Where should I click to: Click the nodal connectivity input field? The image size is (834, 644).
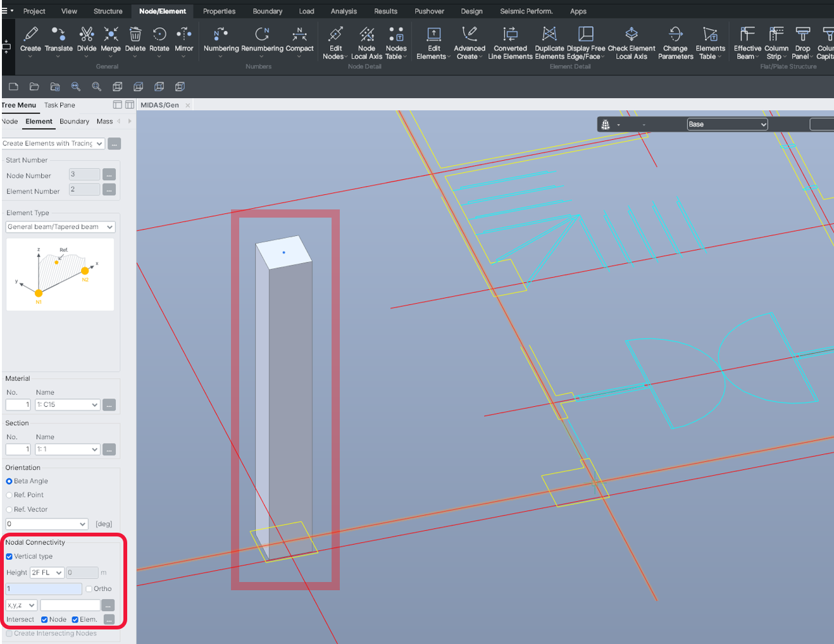coord(44,589)
